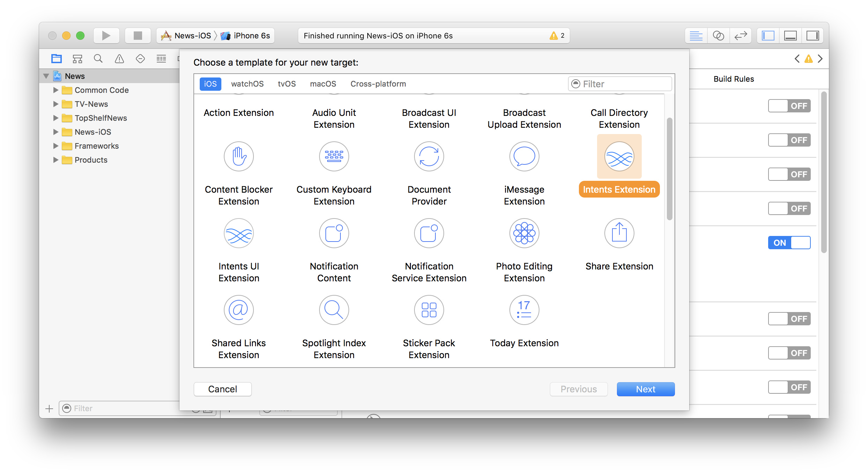
Task: Enable the topmost OFF switch
Action: pyautogui.click(x=789, y=106)
